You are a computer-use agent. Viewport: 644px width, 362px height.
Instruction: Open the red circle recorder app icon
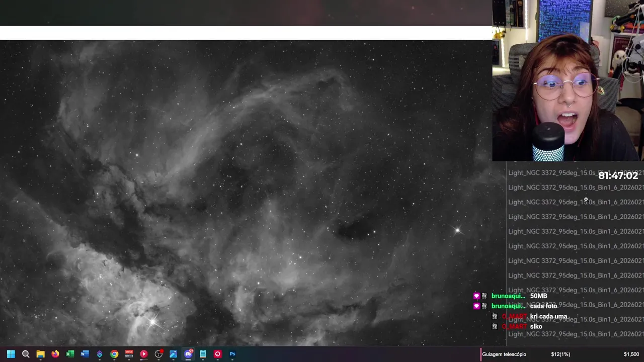pyautogui.click(x=217, y=354)
